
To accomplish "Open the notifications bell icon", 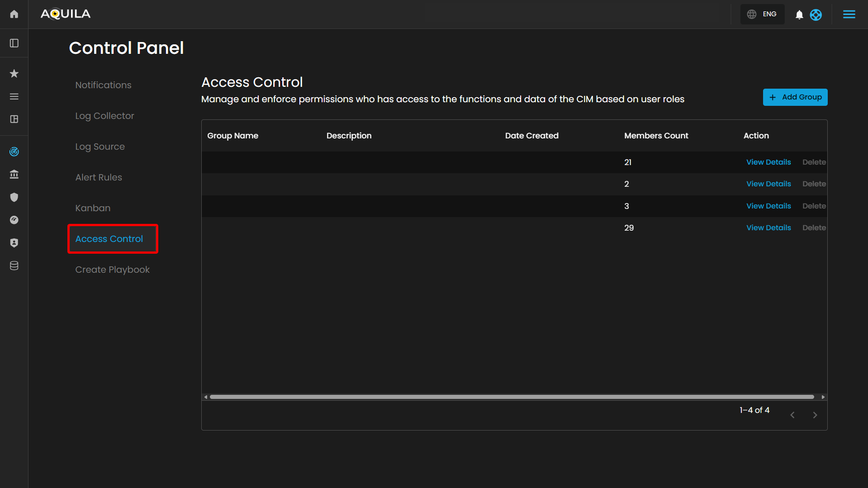I will pyautogui.click(x=799, y=14).
